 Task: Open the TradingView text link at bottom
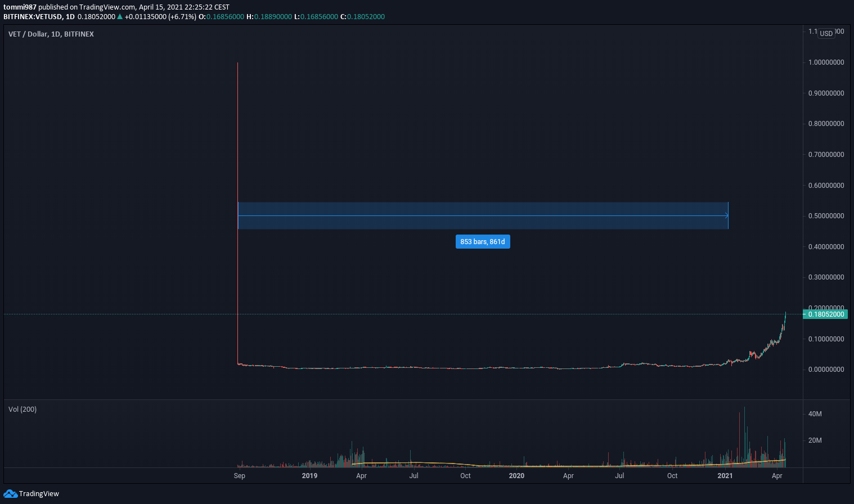[x=39, y=494]
